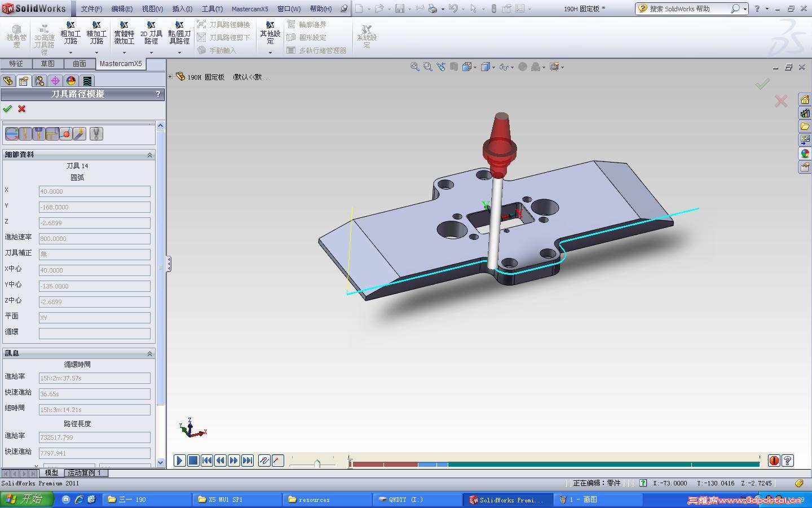Open the Hide/Show Items glasses icon

[x=504, y=67]
